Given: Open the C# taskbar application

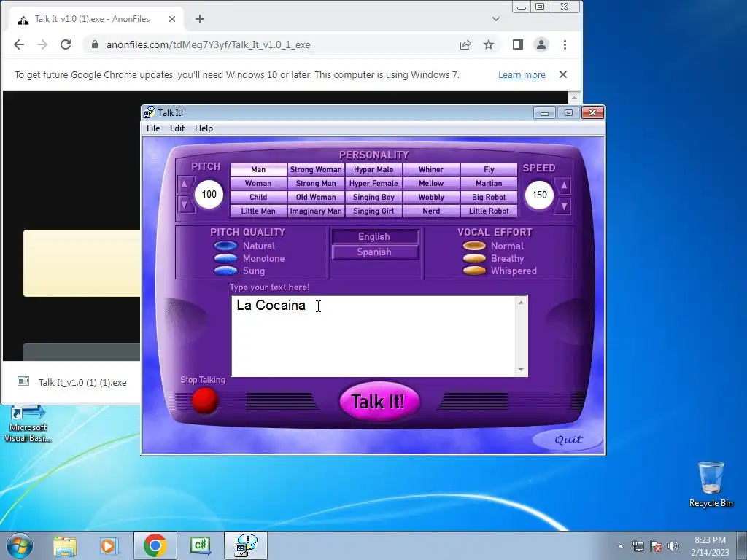Looking at the screenshot, I should [x=200, y=545].
